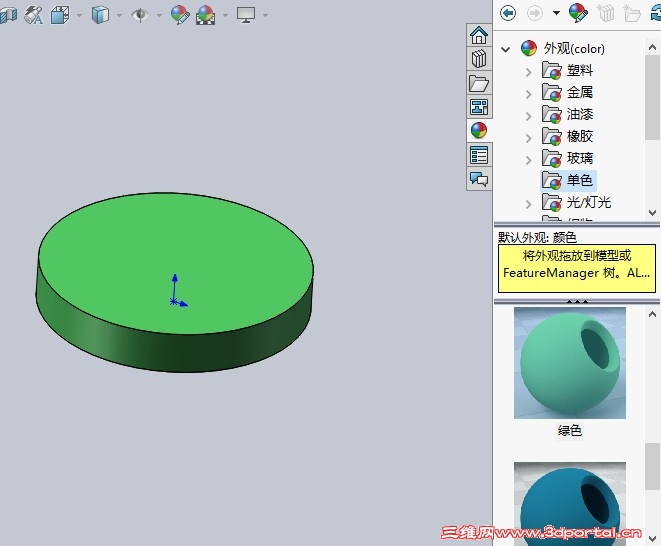Click the folder tree scrollbar up arrow

coord(653,46)
